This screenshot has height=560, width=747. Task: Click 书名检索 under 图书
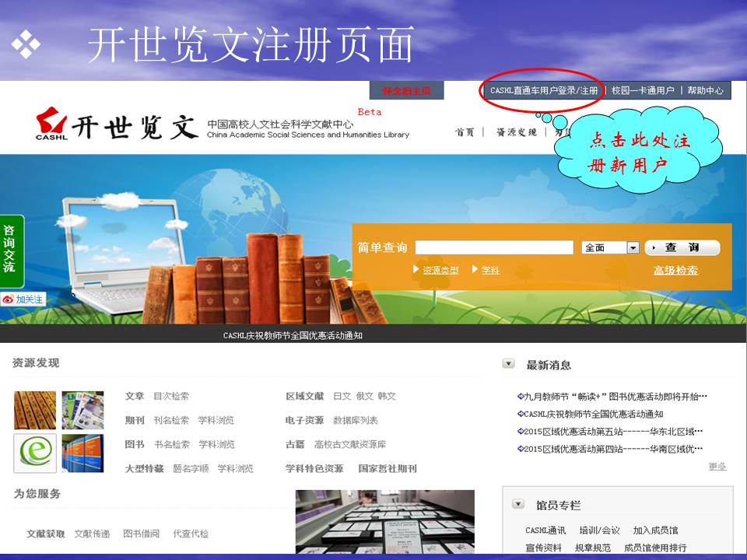point(171,444)
